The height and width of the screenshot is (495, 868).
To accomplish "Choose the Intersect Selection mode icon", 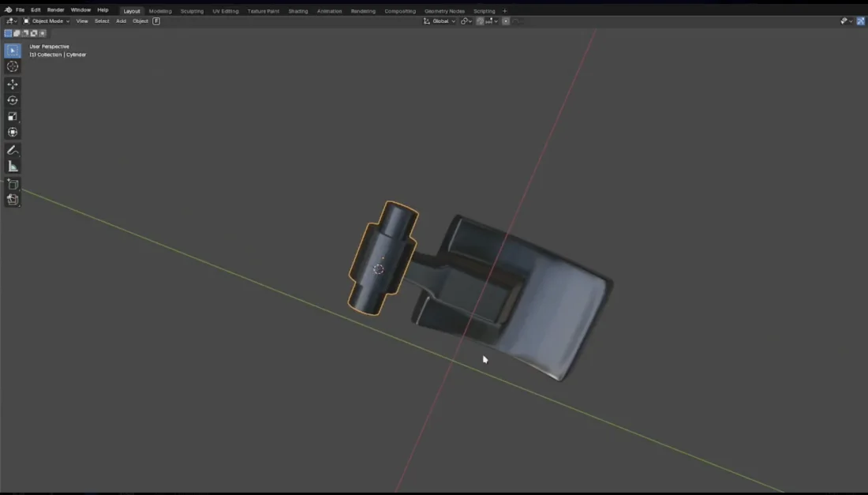I will (42, 33).
